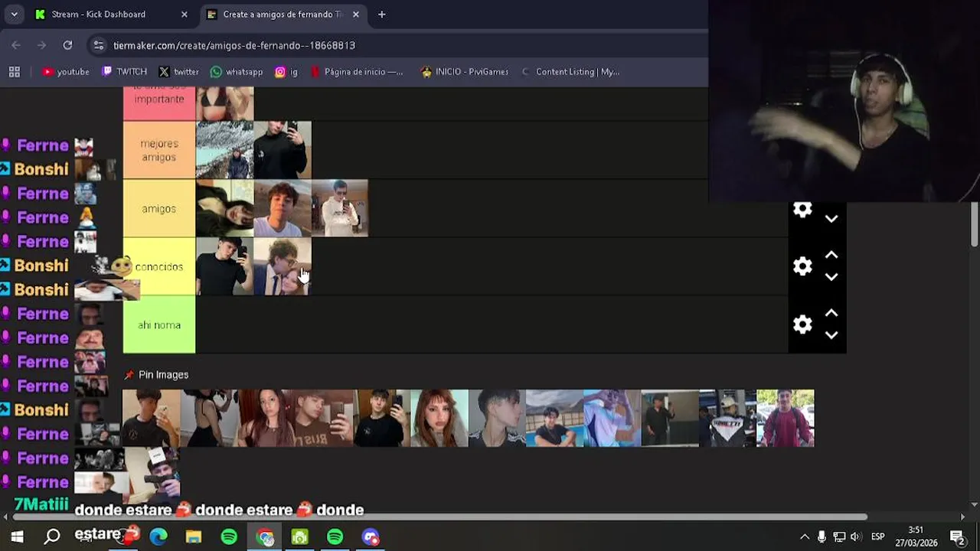Show hidden system tray icons
Viewport: 980px width, 551px height.
(x=805, y=536)
